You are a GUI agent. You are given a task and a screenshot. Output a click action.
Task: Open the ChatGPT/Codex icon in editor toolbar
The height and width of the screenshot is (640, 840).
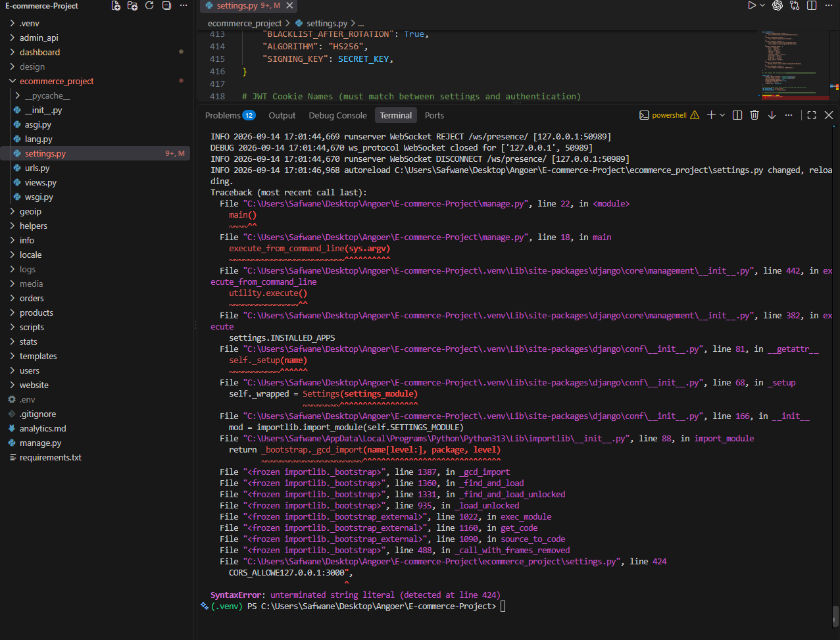click(x=778, y=5)
